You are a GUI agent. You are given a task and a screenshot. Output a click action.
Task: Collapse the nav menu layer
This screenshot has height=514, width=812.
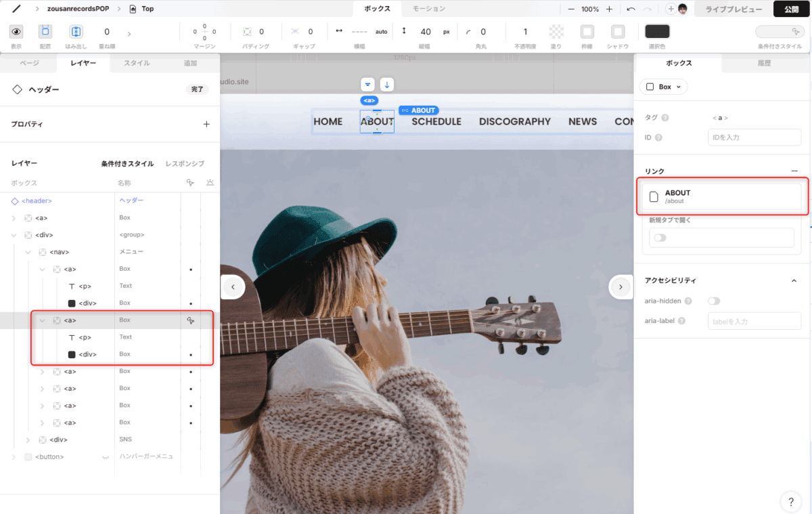point(28,252)
